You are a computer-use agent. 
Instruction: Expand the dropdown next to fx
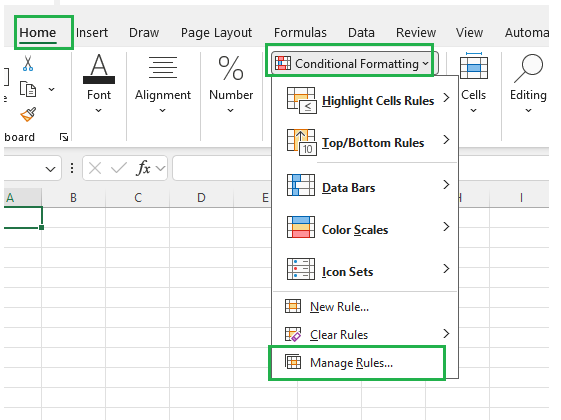[x=161, y=168]
